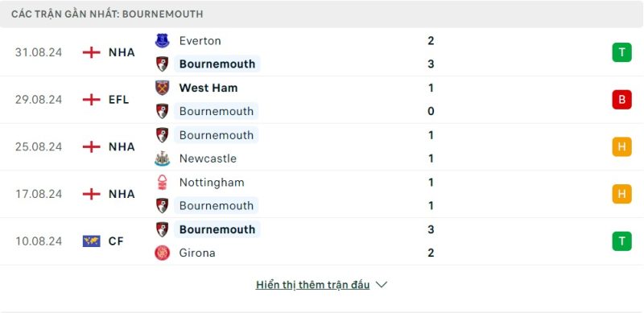Click England flag next to EFL
The image size is (644, 313).
coord(91,100)
